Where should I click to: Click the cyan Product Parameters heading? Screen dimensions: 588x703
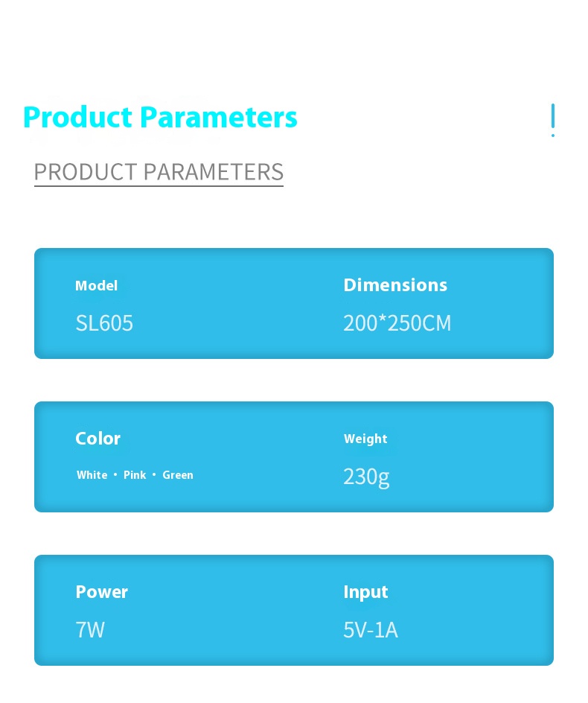[160, 118]
